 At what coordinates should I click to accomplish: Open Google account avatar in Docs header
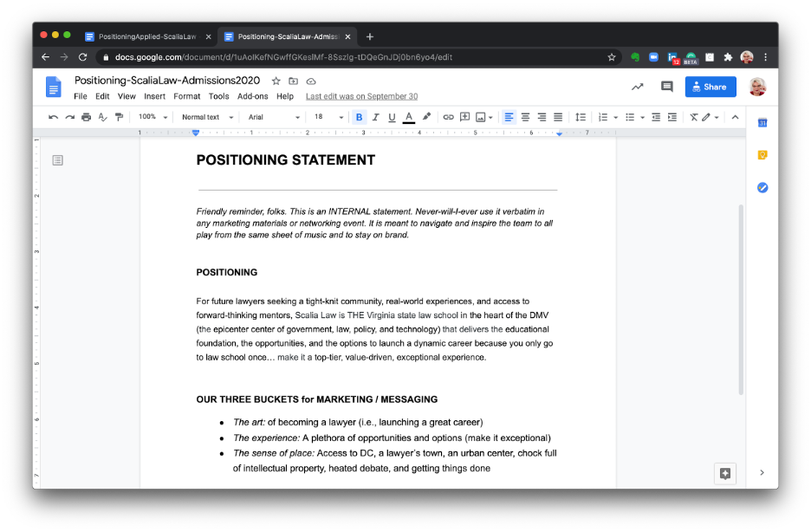pos(758,87)
